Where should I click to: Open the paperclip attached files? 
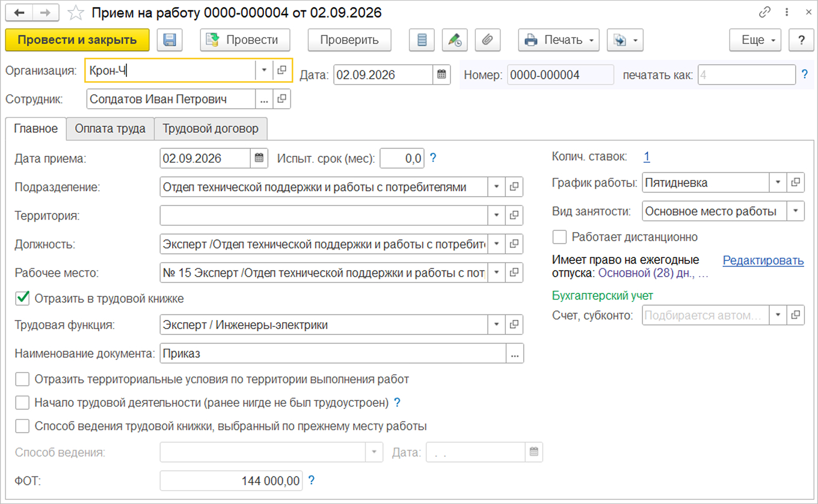coord(488,40)
